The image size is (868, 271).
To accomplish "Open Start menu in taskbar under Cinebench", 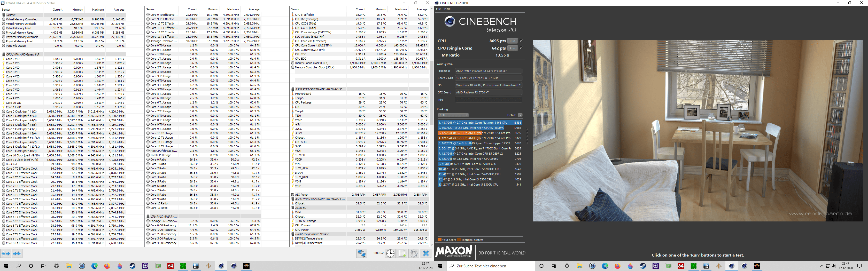I will pos(440,266).
